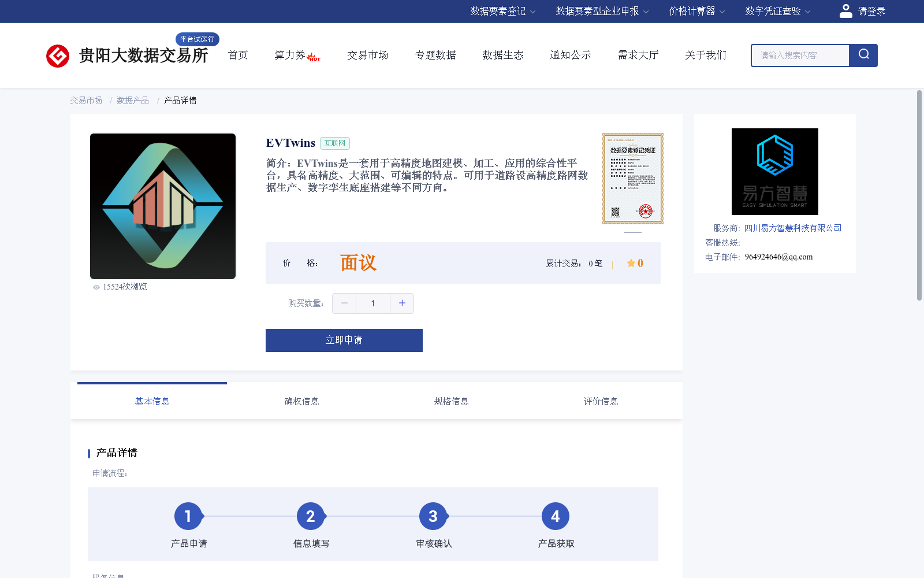Click the 产品详情 breadcrumb text

coord(180,101)
